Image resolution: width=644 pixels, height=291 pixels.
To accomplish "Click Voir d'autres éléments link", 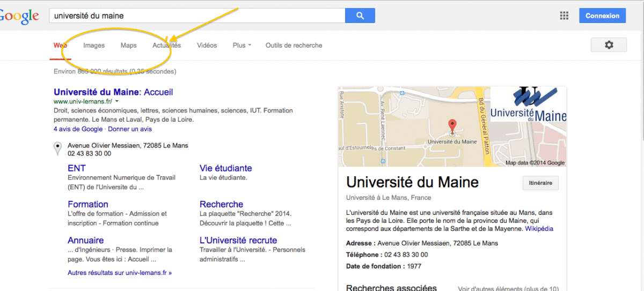I will [508, 289].
